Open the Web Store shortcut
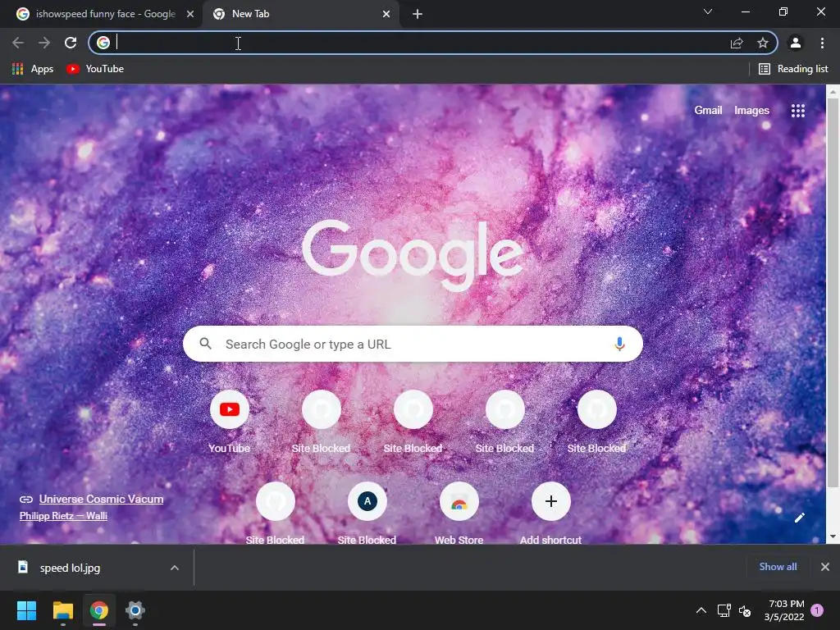 (459, 514)
